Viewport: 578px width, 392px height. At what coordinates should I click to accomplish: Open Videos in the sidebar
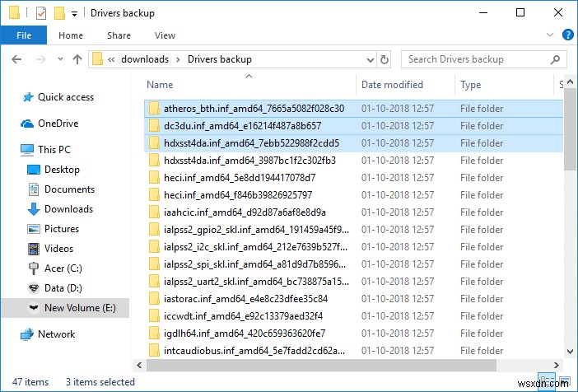coord(50,249)
